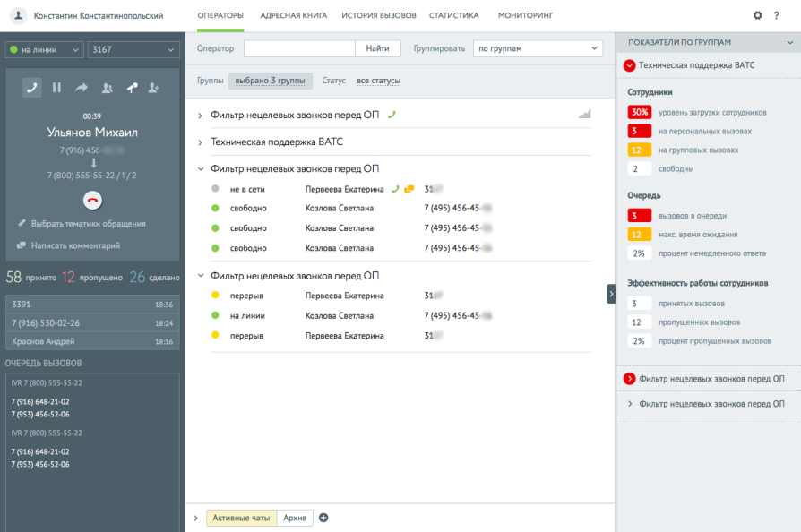The image size is (801, 532).
Task: Open the на линии status dropdown
Action: coord(45,49)
